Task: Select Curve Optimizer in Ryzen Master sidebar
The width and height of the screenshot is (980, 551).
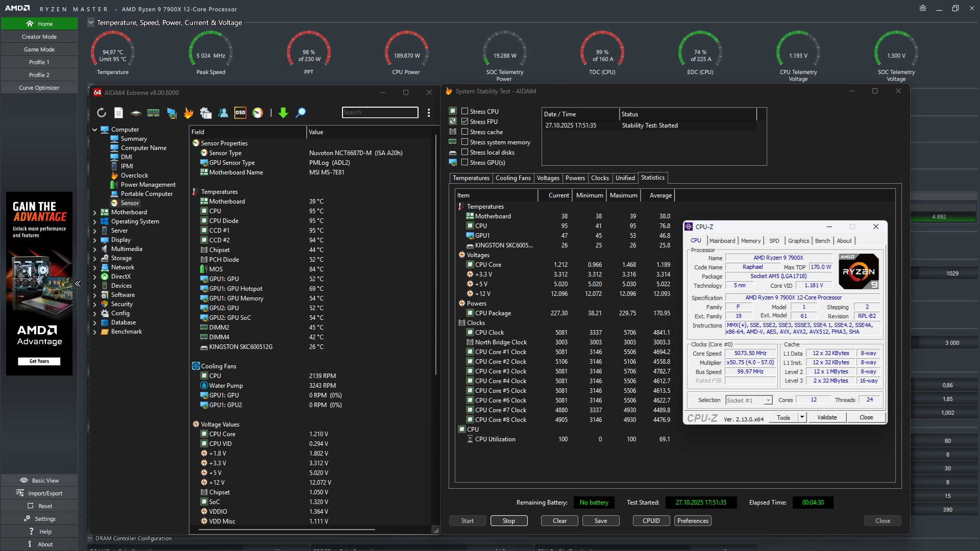Action: tap(39, 88)
